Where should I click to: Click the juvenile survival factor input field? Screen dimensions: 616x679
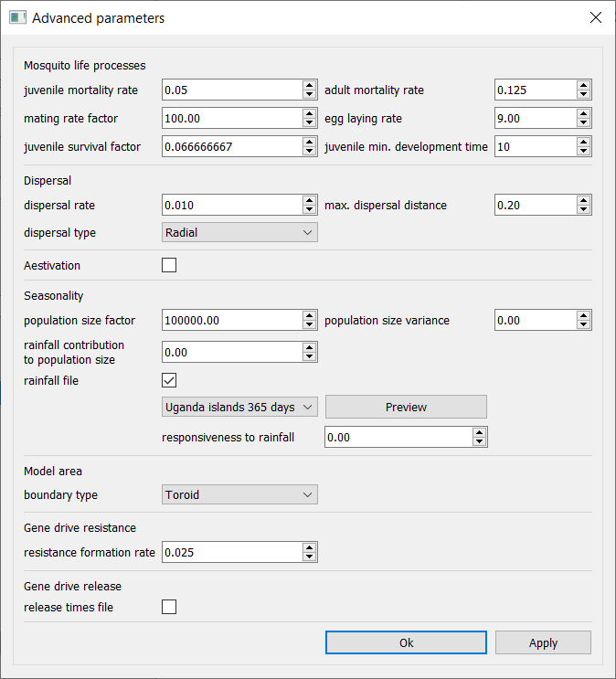coord(231,147)
